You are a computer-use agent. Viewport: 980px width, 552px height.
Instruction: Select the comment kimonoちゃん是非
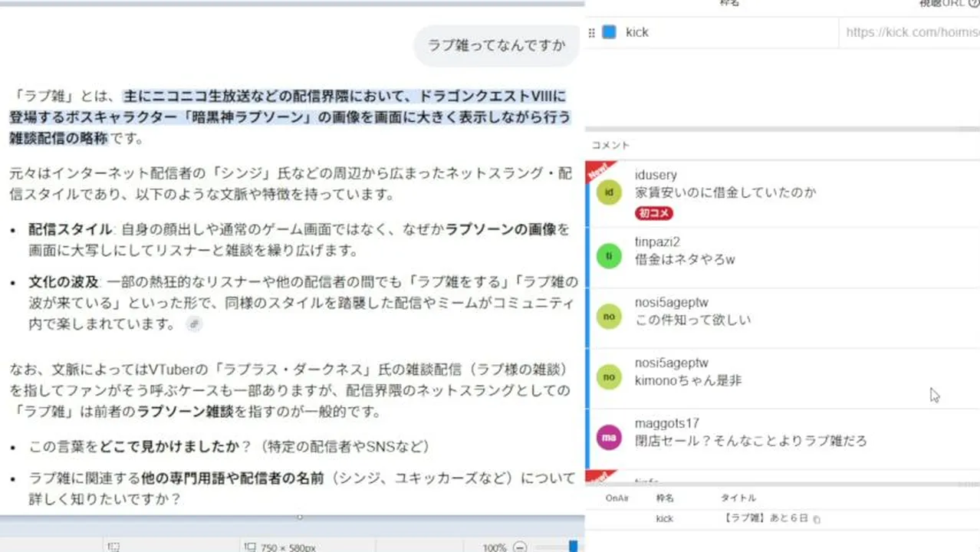pos(782,379)
